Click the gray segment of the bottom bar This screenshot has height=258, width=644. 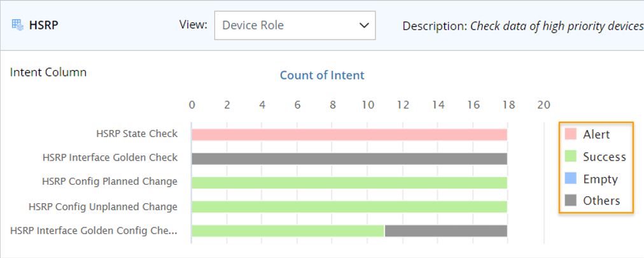(445, 231)
